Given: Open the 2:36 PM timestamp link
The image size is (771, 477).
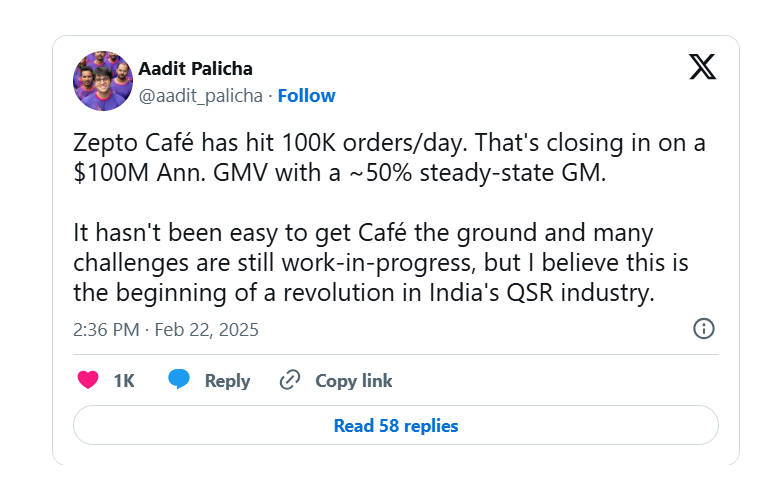Looking at the screenshot, I should [x=106, y=329].
